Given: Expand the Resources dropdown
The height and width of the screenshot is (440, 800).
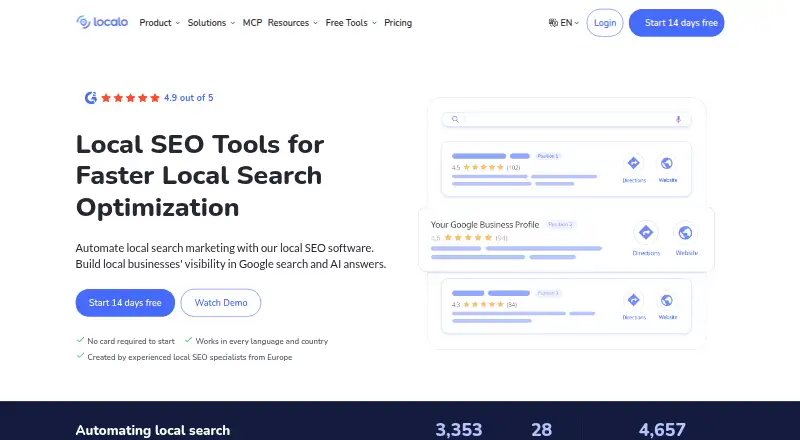Looking at the screenshot, I should pos(293,22).
